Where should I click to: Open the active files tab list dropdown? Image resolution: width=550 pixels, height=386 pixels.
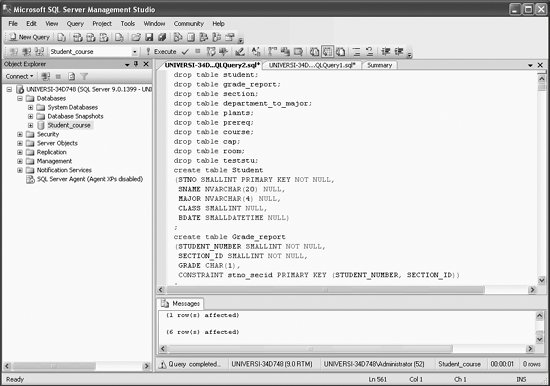[x=530, y=65]
